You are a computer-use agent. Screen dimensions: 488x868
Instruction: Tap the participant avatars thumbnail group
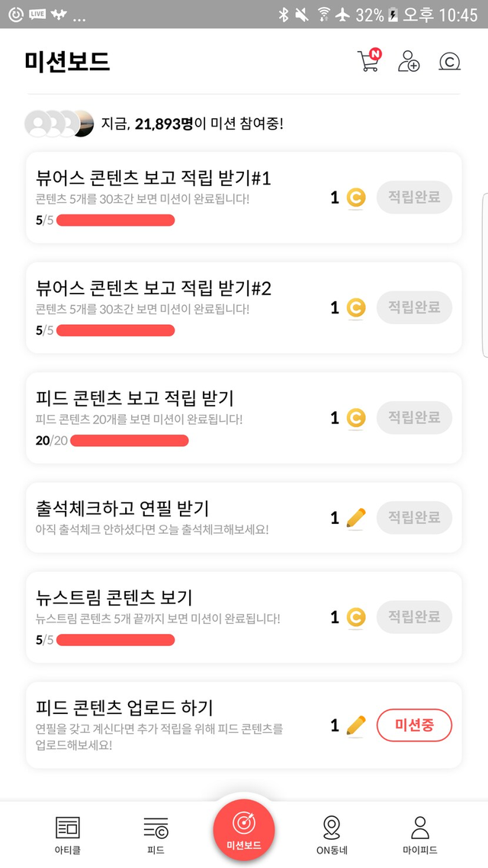point(59,123)
